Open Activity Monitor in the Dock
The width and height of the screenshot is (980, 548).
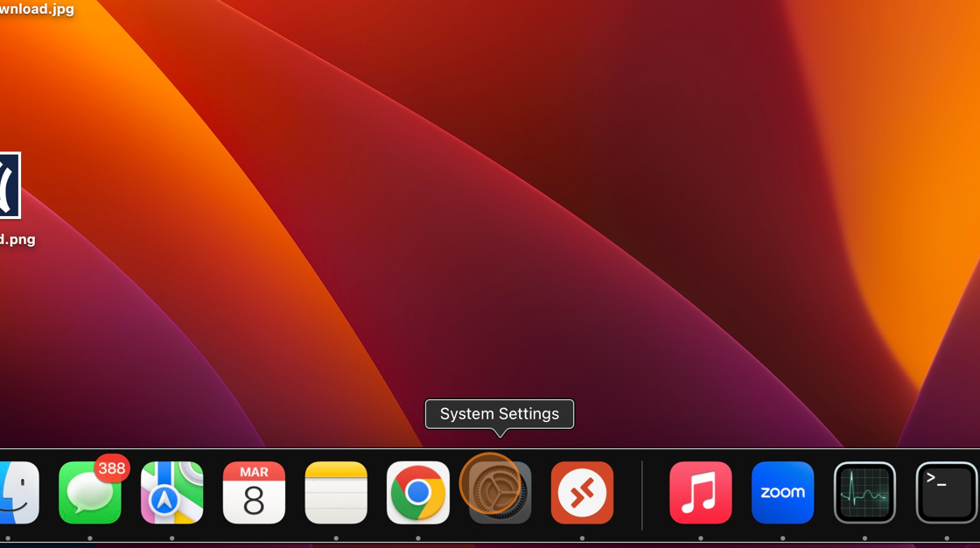pos(864,493)
